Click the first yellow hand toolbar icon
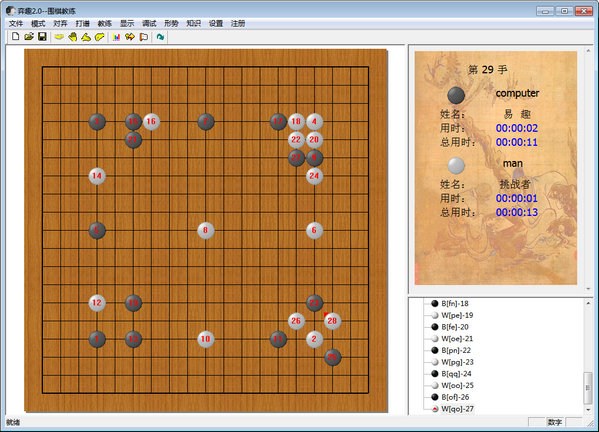The width and height of the screenshot is (599, 432). click(x=59, y=37)
